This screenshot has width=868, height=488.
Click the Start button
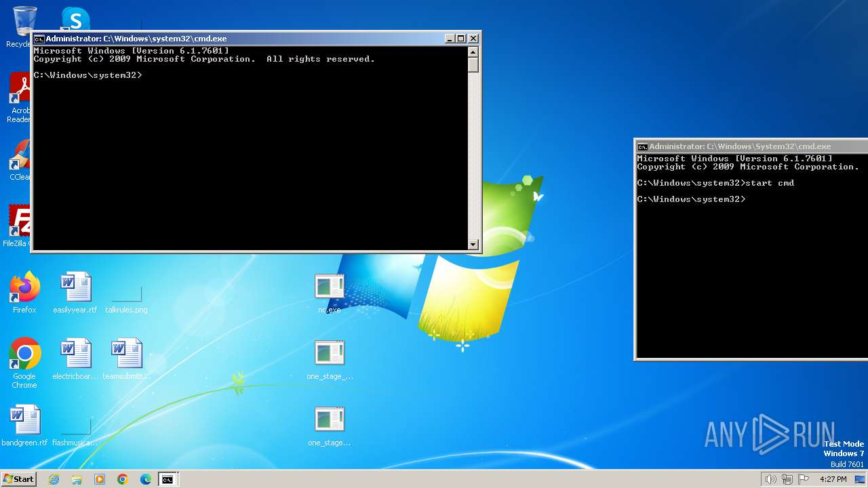click(19, 479)
